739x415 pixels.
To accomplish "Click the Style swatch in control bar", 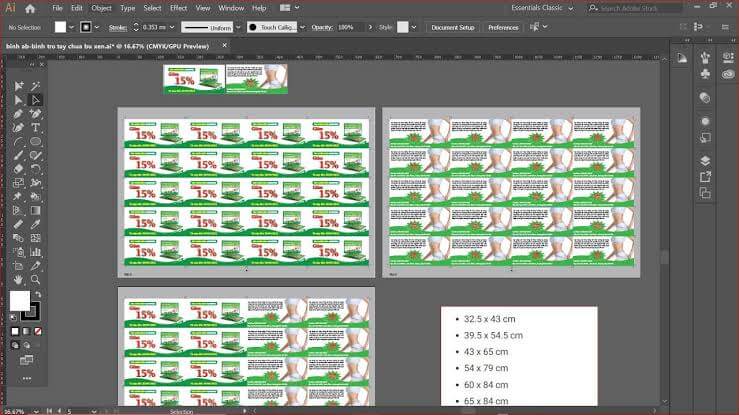I will tap(402, 27).
